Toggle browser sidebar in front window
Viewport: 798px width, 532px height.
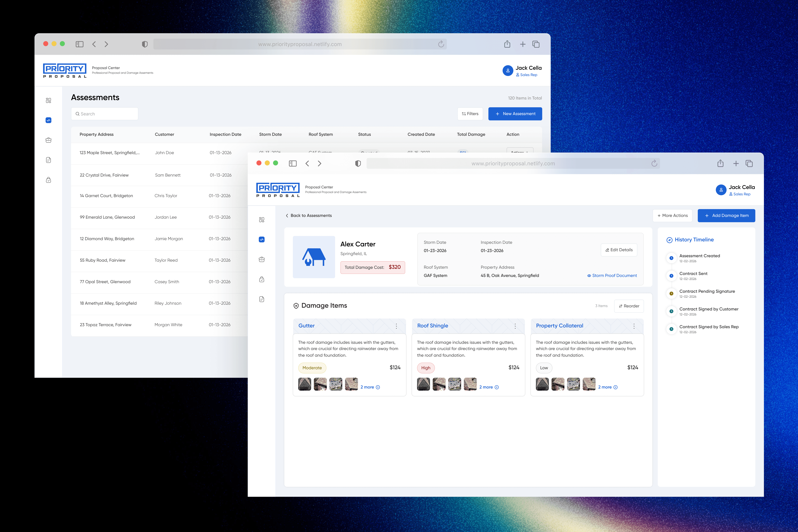click(292, 163)
